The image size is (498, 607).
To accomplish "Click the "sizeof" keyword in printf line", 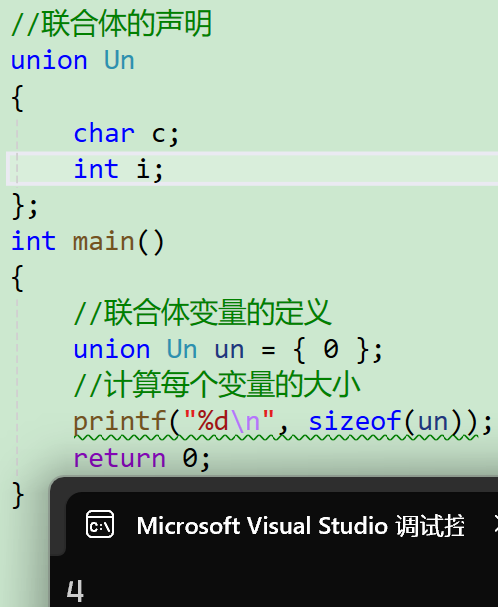I will click(355, 421).
